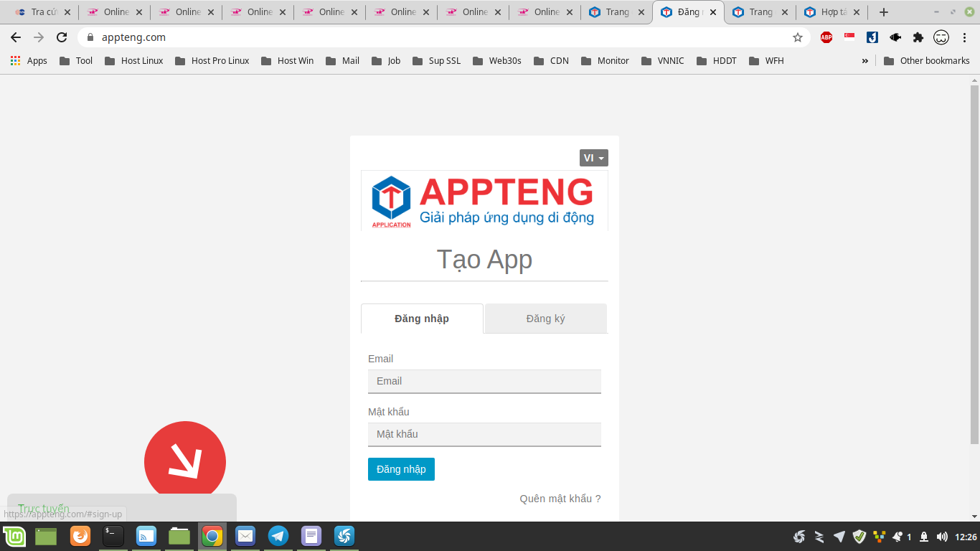Open the VI language dropdown

(x=594, y=158)
